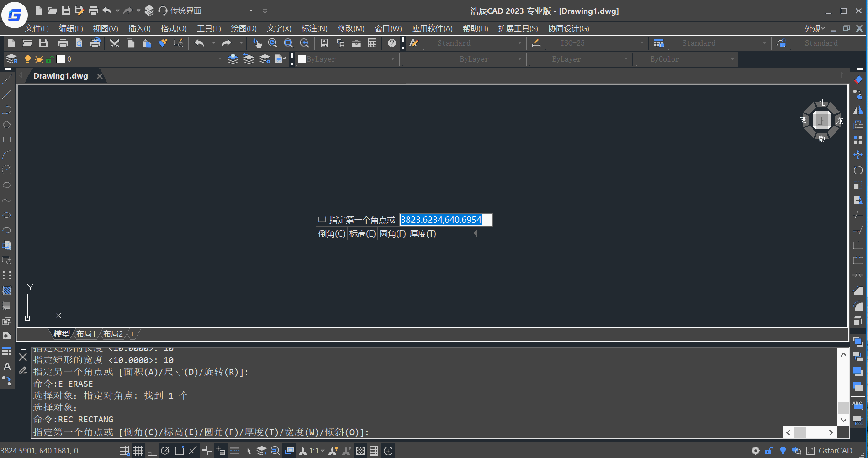Open the 绘图(D) menu

tap(243, 28)
